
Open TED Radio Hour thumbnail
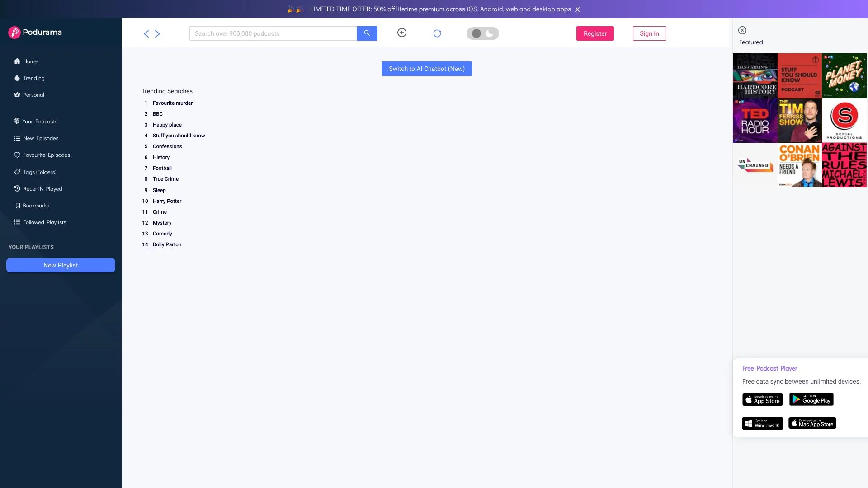point(755,120)
